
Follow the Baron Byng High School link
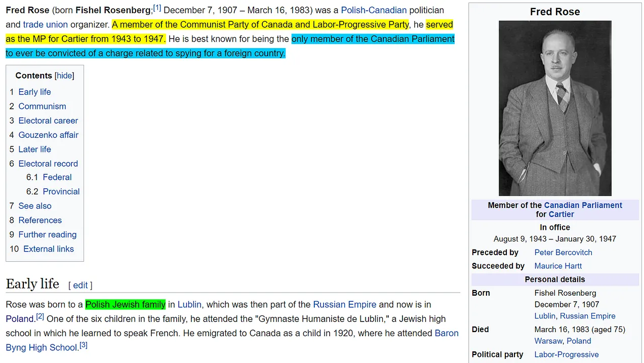pos(446,333)
